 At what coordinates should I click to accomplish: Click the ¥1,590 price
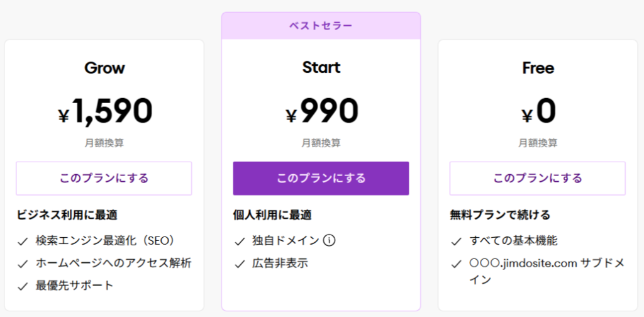pyautogui.click(x=105, y=111)
